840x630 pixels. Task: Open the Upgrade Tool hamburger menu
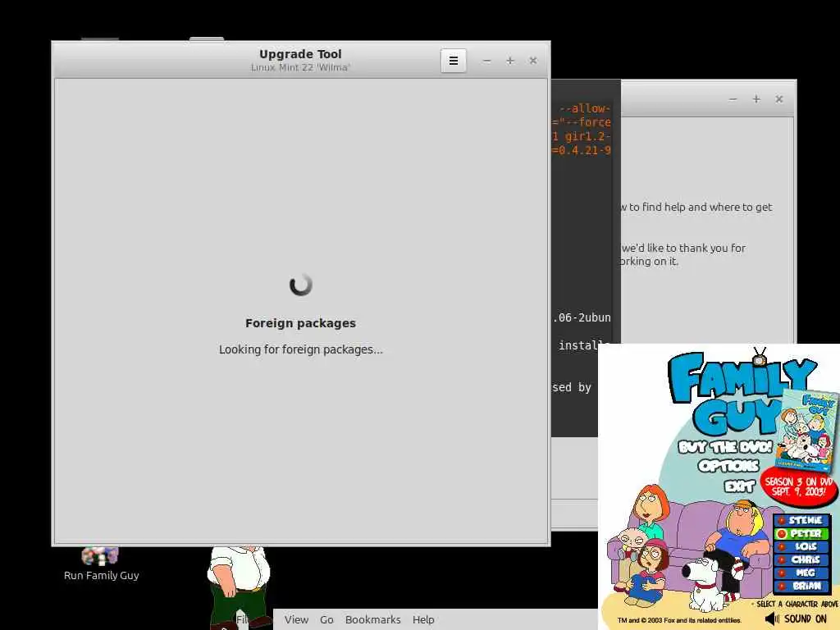(453, 61)
